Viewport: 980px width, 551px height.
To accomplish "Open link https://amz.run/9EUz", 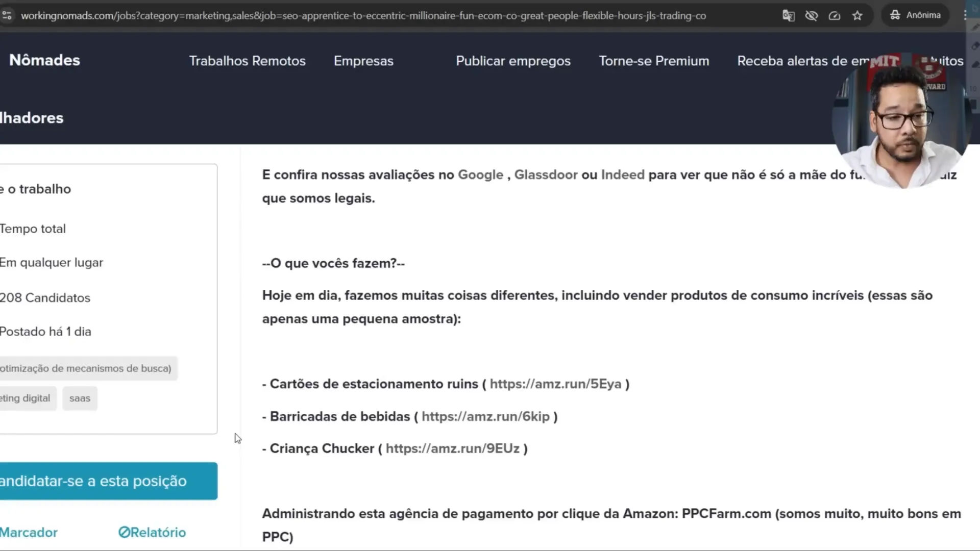I will [452, 448].
